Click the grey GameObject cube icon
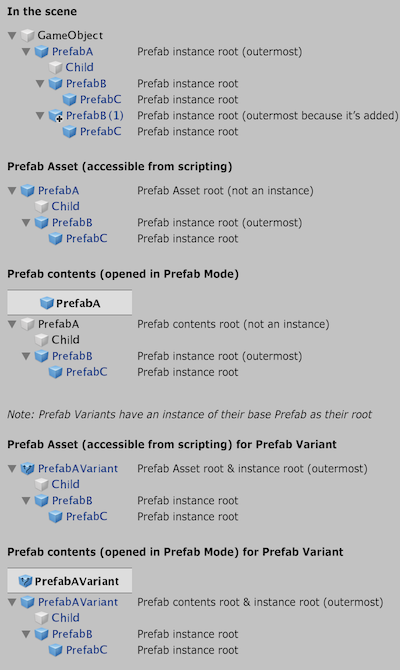Screen dimensions: 400x670 [28, 35]
